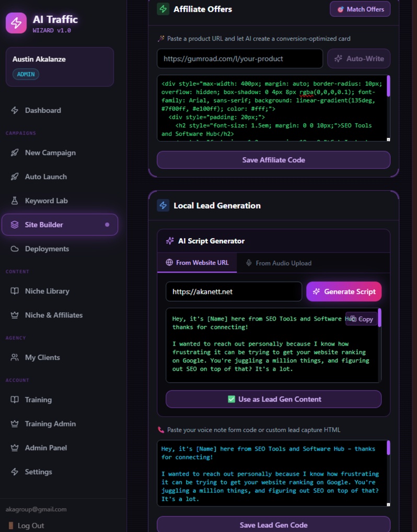This screenshot has height=532, width=417.
Task: Click the My Clients people icon
Action: coord(15,358)
